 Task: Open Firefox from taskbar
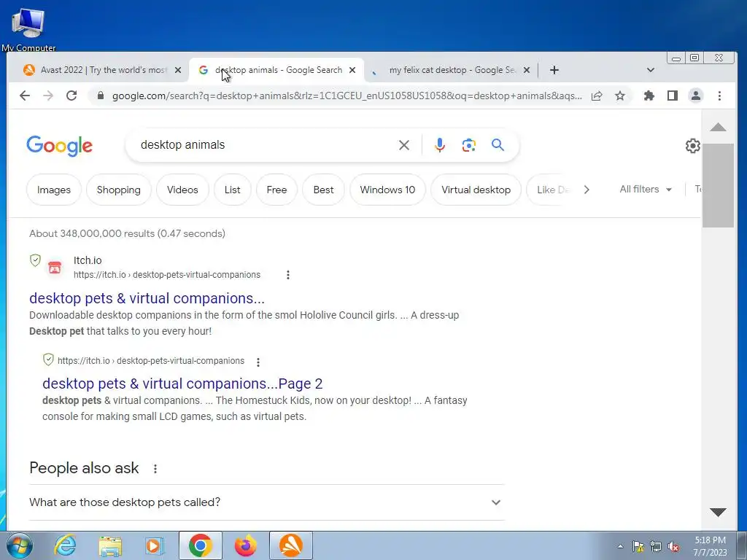pyautogui.click(x=246, y=545)
